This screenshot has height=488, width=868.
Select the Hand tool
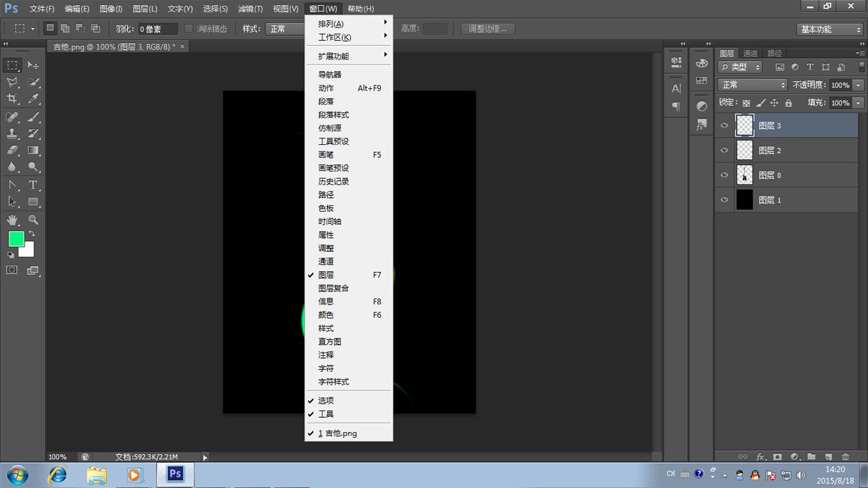tap(13, 220)
